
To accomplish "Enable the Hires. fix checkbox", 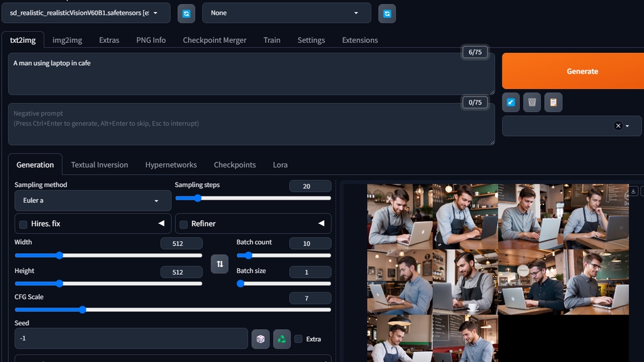I will coord(23,224).
